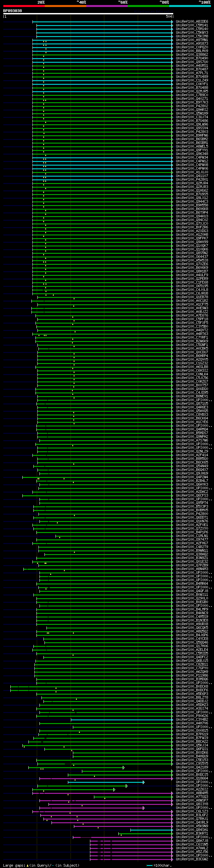
Task: Click the 504 end position label
Action: [169, 16]
